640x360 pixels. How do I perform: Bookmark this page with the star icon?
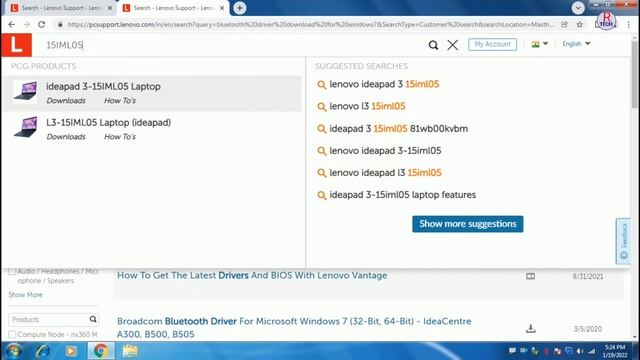(580, 24)
